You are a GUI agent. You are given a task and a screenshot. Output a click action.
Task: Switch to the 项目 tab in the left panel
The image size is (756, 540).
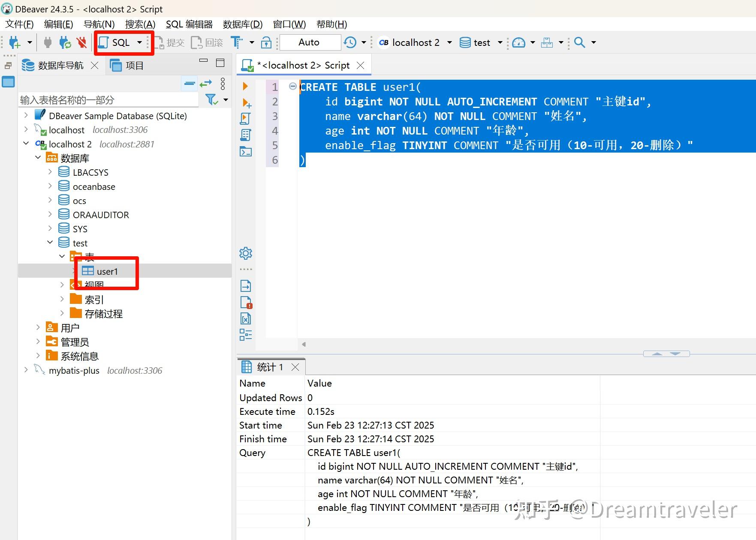coord(134,65)
